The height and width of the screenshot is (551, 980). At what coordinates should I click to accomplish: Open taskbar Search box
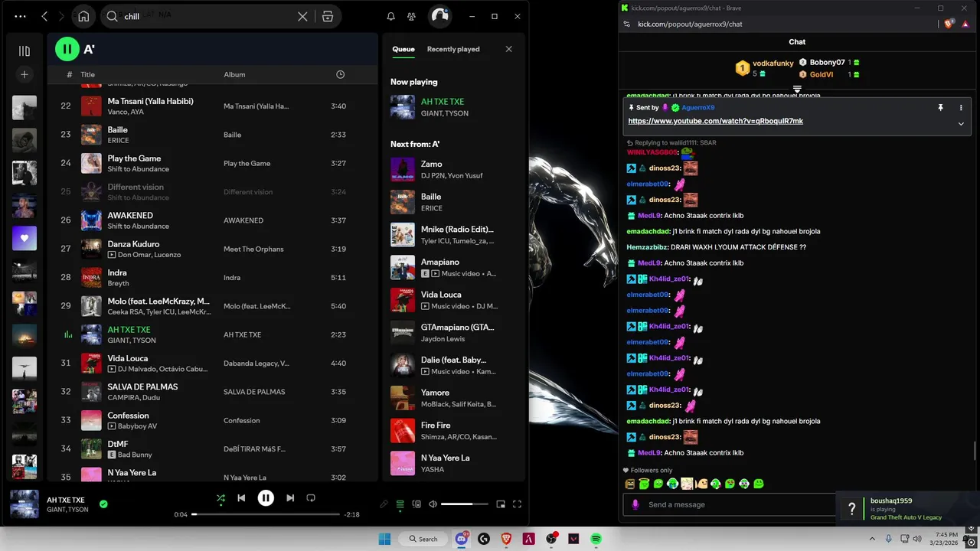tap(423, 539)
